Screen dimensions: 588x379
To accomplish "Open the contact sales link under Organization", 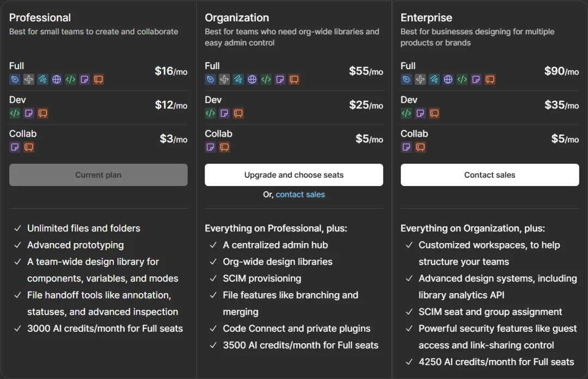I will tap(301, 194).
